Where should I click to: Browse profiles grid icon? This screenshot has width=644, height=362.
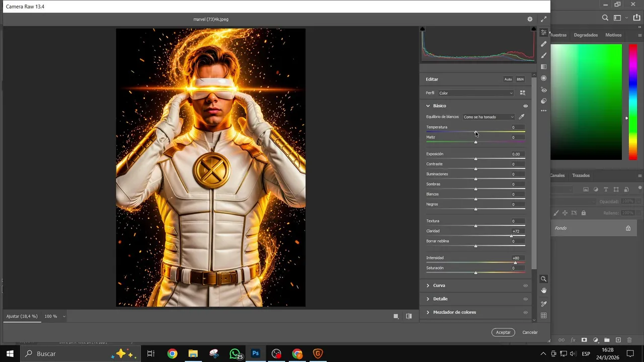click(522, 93)
